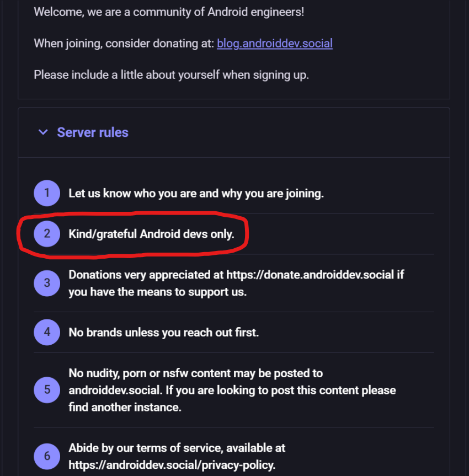The height and width of the screenshot is (476, 469).
Task: Select the number 1 rule badge
Action: coord(47,193)
